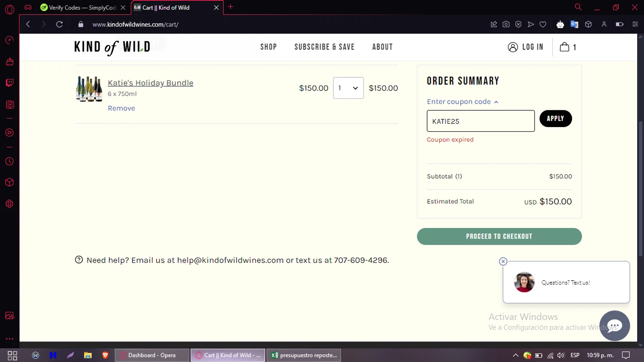Open File Explorer from taskbar
The width and height of the screenshot is (644, 362).
[88, 355]
